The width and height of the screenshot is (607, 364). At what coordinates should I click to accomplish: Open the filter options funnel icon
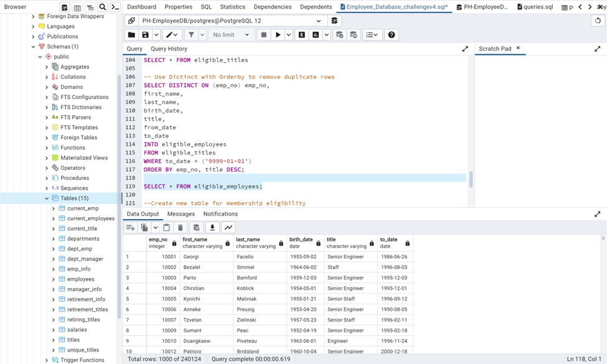click(192, 35)
